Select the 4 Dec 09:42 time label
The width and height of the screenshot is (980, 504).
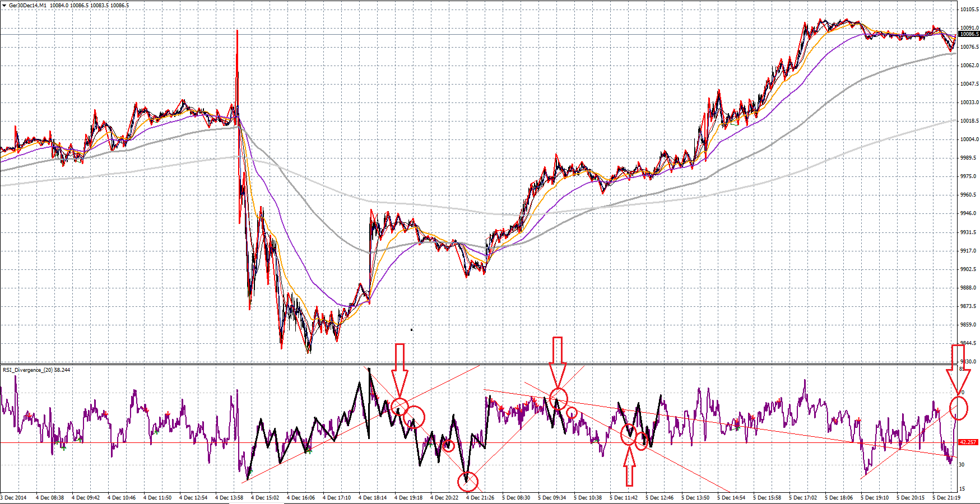[86, 497]
